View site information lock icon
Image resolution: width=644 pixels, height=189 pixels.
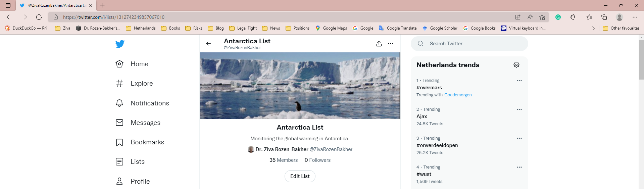coord(56,17)
